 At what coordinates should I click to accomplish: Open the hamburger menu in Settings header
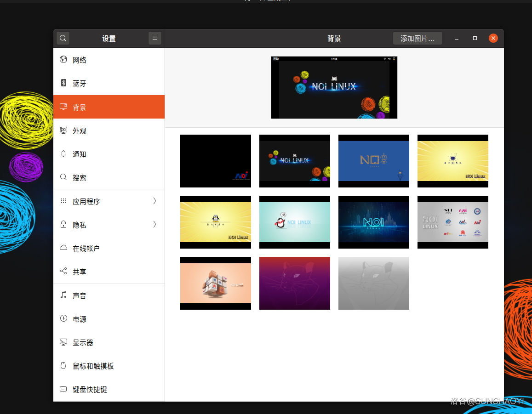click(155, 38)
